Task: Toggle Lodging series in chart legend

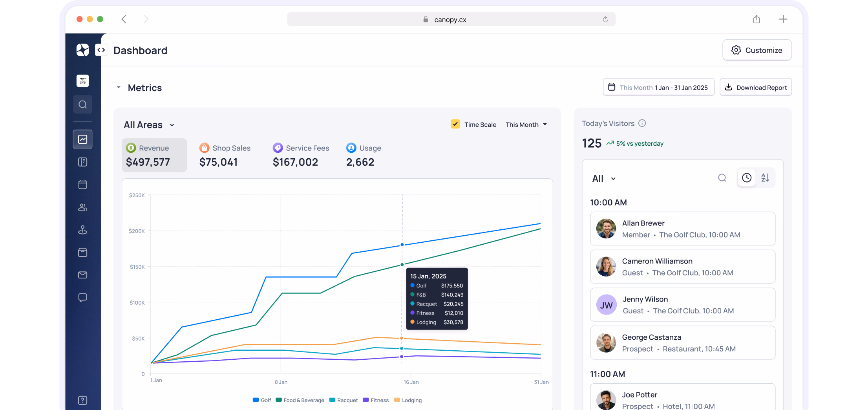Action: 408,400
